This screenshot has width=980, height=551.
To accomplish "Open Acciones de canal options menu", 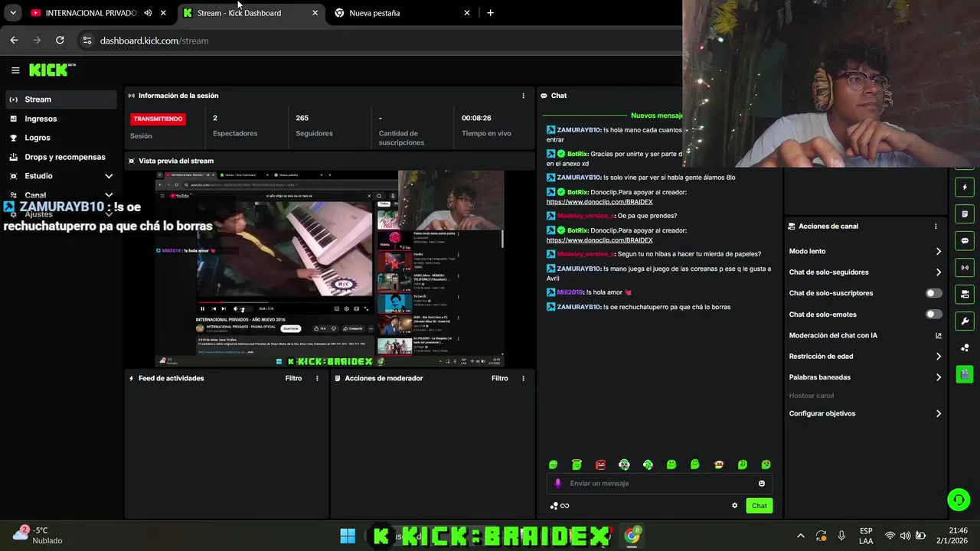I will pyautogui.click(x=936, y=227).
